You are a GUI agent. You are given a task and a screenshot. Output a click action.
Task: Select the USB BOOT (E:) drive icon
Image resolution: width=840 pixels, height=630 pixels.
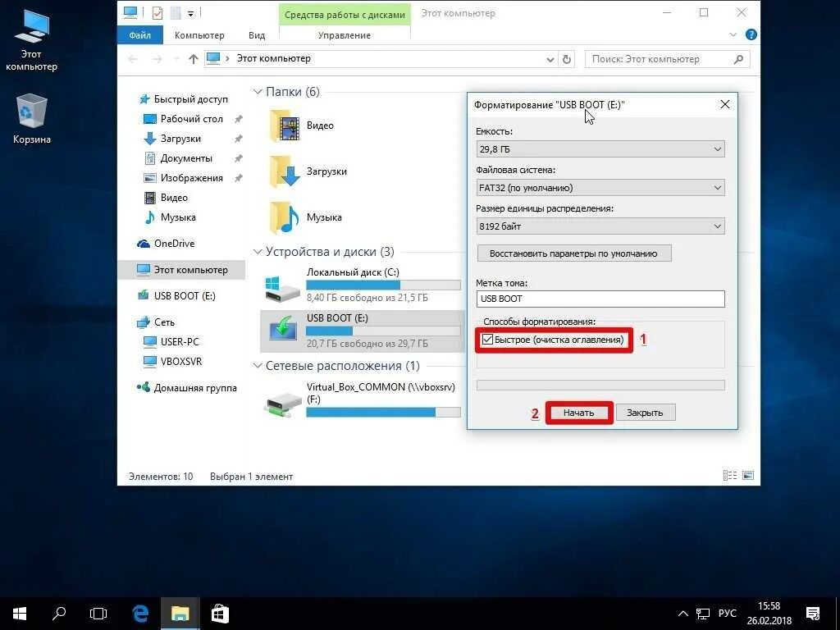(282, 329)
